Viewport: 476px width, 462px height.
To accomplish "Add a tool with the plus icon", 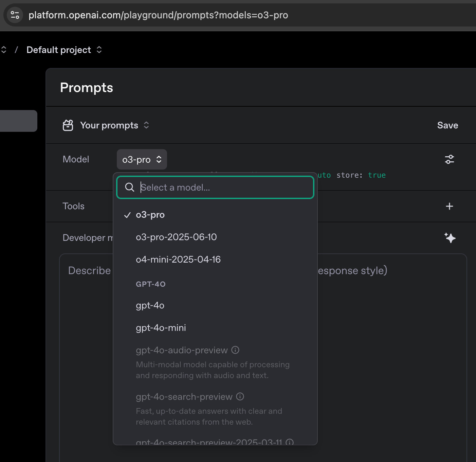I will tap(450, 206).
